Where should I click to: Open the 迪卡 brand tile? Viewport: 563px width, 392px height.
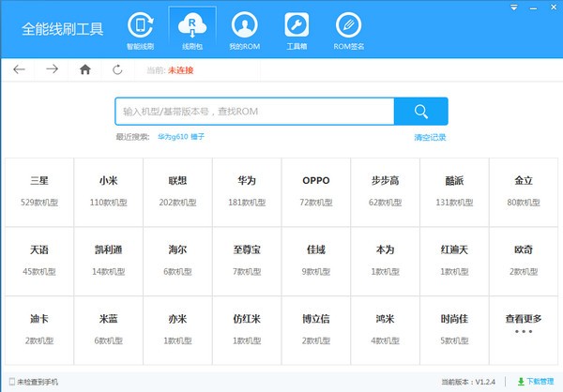[39, 331]
